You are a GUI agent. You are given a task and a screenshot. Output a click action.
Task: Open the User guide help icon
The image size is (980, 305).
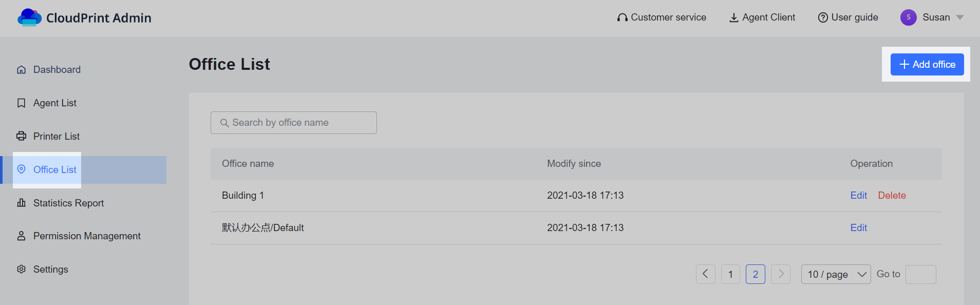coord(823,17)
